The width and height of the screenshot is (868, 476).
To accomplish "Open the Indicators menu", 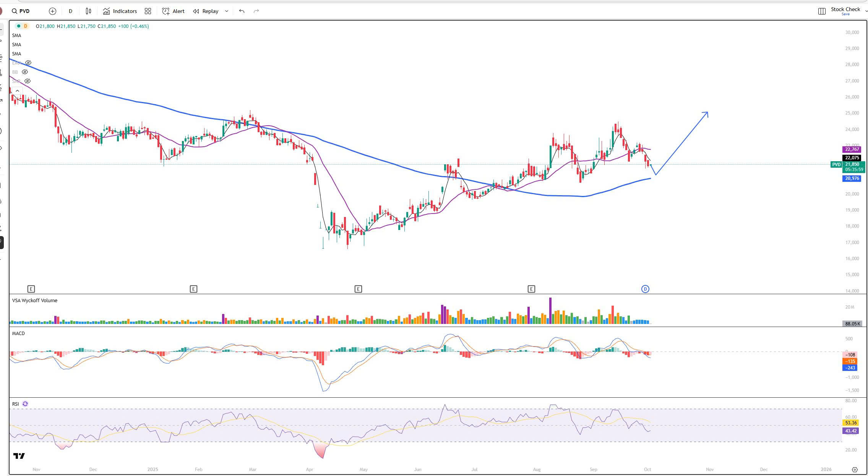I will 120,11.
